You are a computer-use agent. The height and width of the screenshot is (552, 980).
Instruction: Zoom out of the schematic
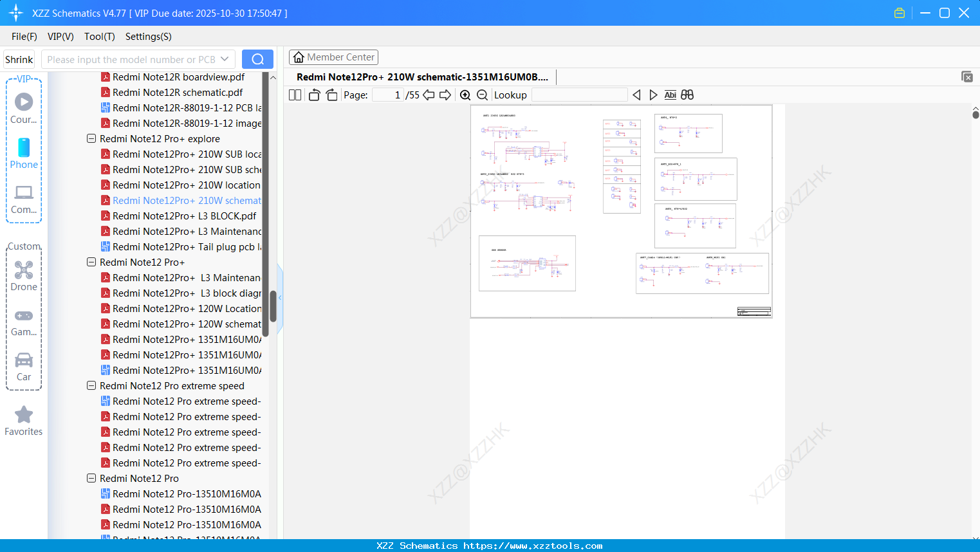point(482,95)
